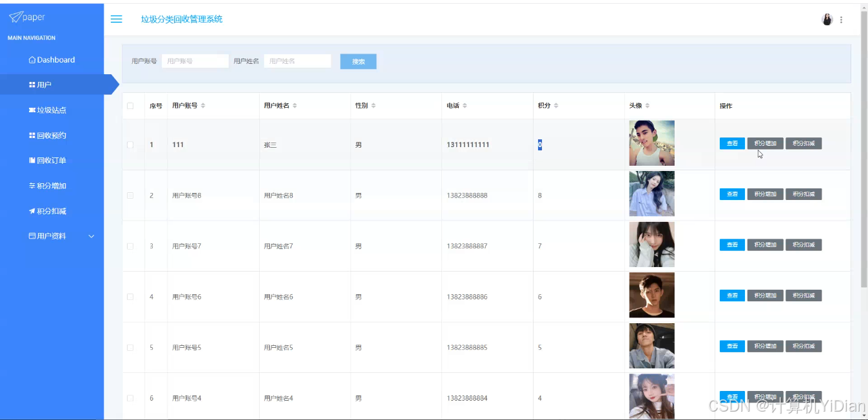Click phone number 13111111111

468,145
